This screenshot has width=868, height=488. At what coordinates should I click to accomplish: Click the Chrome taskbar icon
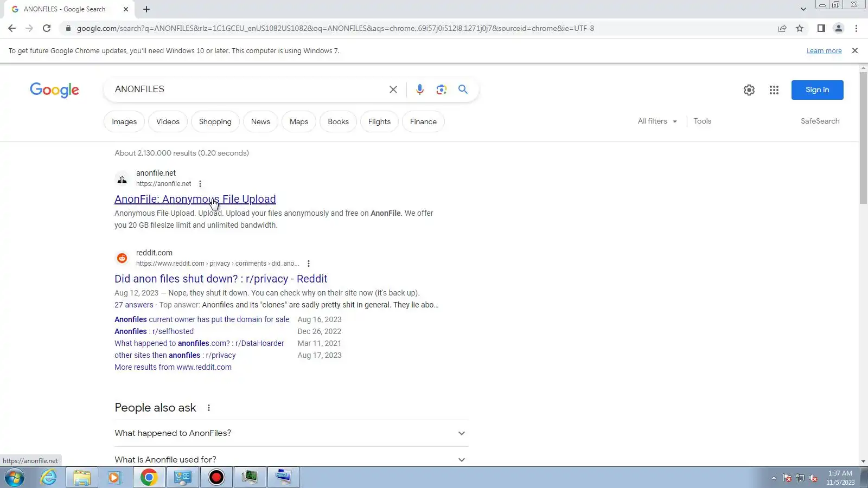pyautogui.click(x=149, y=478)
